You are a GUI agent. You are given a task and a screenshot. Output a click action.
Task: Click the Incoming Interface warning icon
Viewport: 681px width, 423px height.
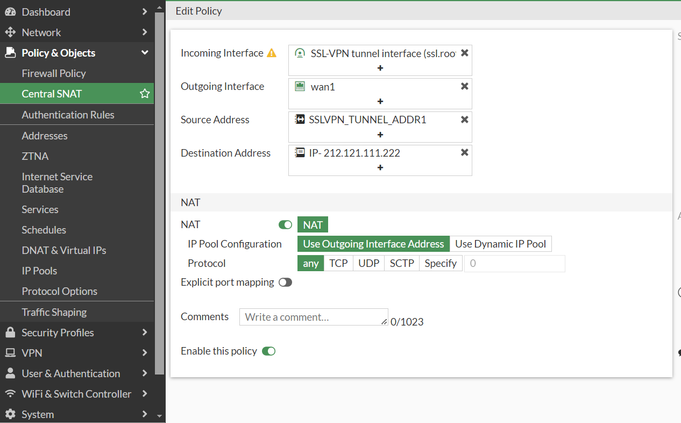tap(271, 53)
